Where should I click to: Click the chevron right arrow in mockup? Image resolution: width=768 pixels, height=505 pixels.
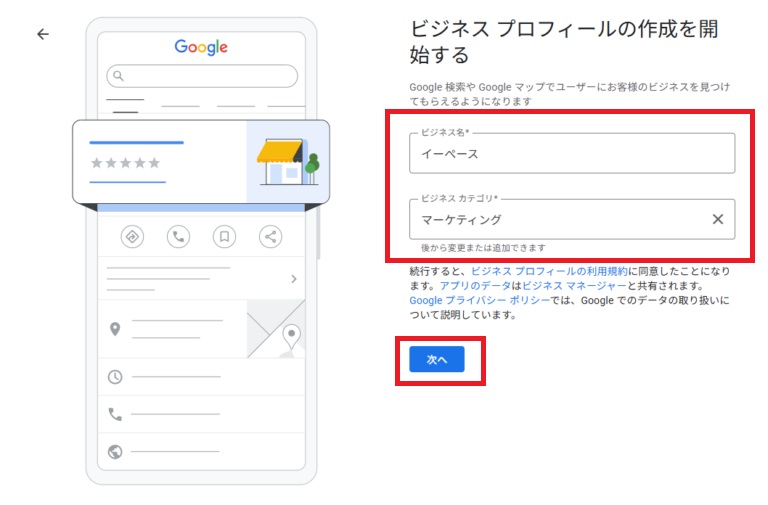point(294,279)
